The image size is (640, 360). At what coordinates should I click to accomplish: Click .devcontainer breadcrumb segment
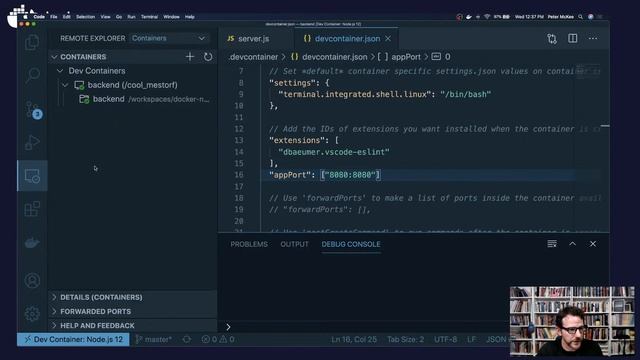(x=253, y=57)
